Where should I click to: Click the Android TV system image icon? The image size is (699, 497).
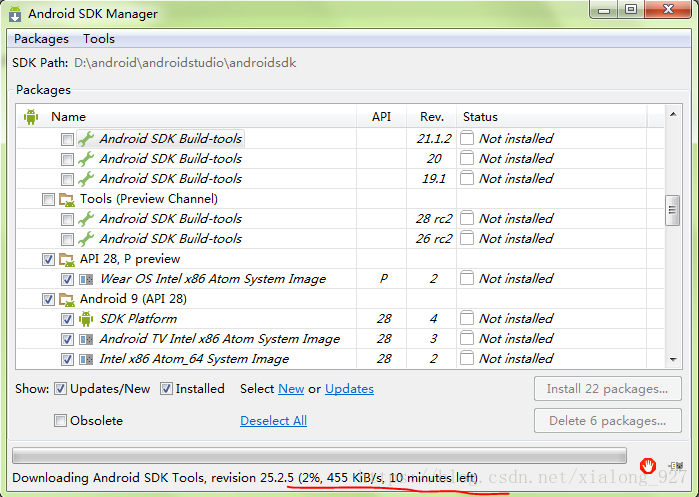[x=86, y=340]
